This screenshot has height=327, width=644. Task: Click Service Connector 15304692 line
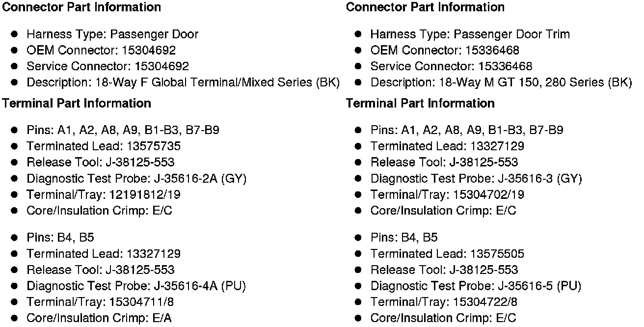point(107,66)
